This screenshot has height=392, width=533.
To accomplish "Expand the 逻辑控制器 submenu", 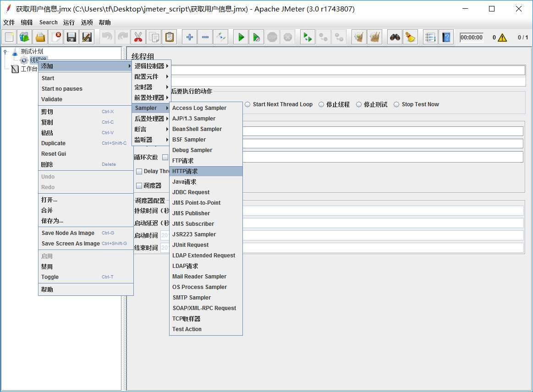I will click(151, 66).
